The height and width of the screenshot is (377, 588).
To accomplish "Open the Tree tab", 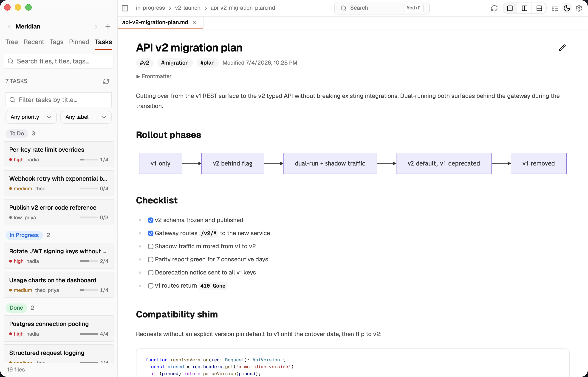I will point(11,42).
